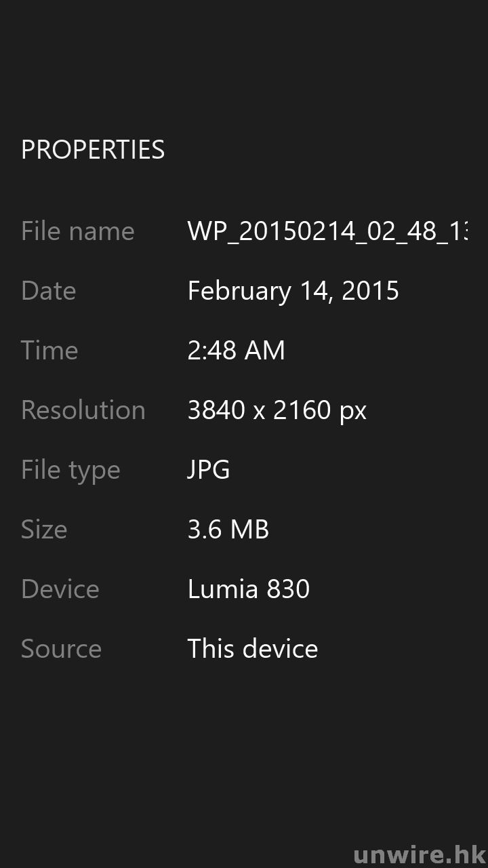Click the Size label
The height and width of the screenshot is (868, 488).
[44, 530]
